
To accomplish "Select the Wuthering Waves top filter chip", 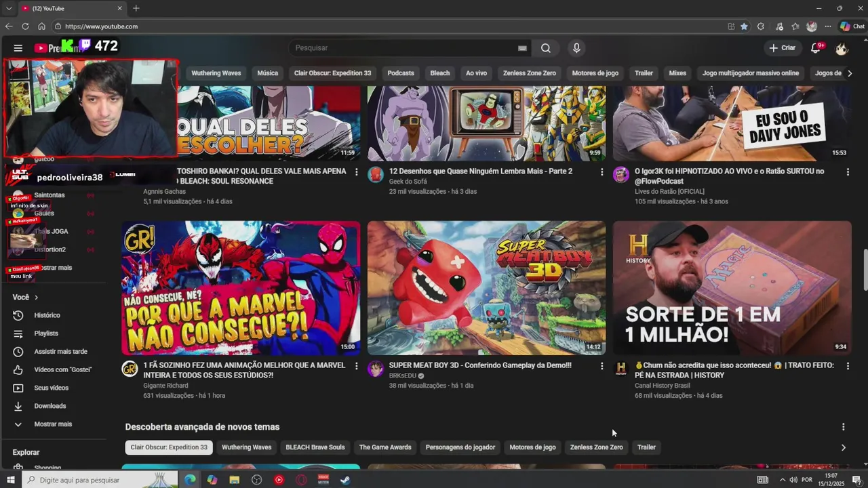I will 216,73.
